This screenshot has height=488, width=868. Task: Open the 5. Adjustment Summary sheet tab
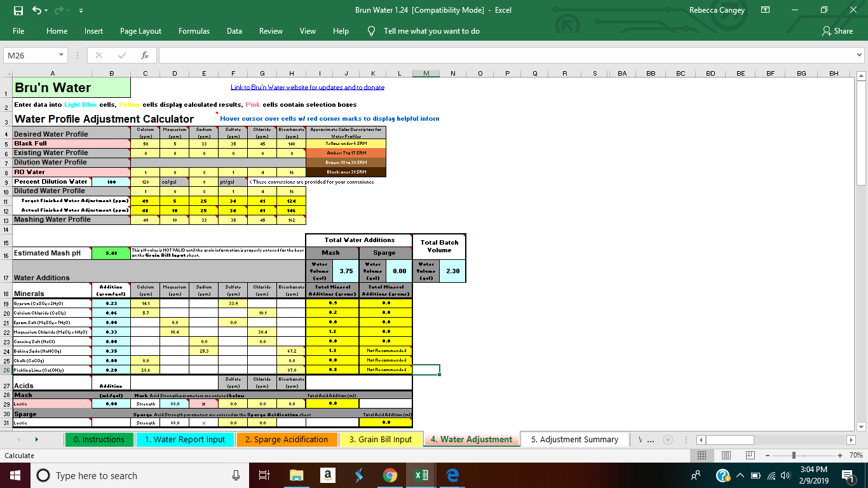pos(574,439)
